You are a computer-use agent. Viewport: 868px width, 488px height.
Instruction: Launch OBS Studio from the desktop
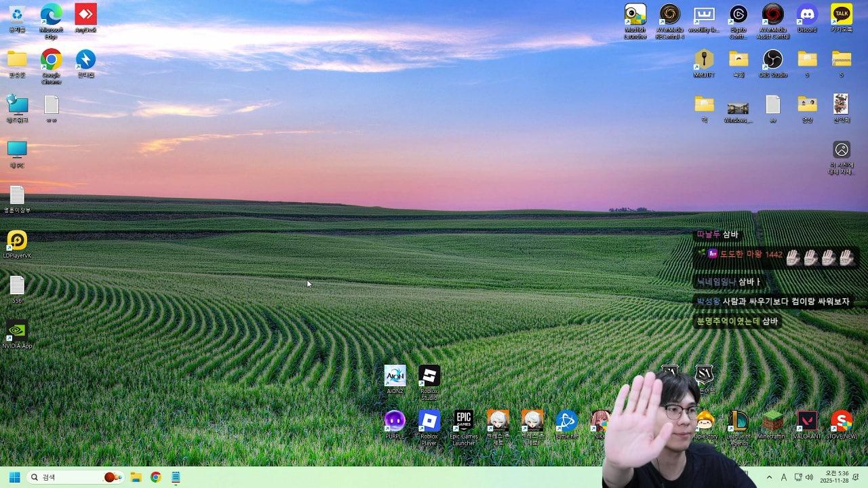tap(772, 64)
